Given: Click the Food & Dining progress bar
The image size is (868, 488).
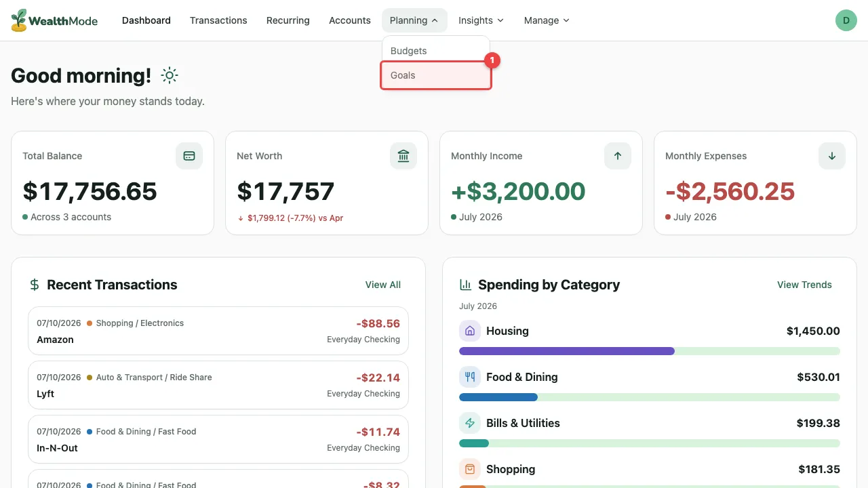Looking at the screenshot, I should 650,397.
